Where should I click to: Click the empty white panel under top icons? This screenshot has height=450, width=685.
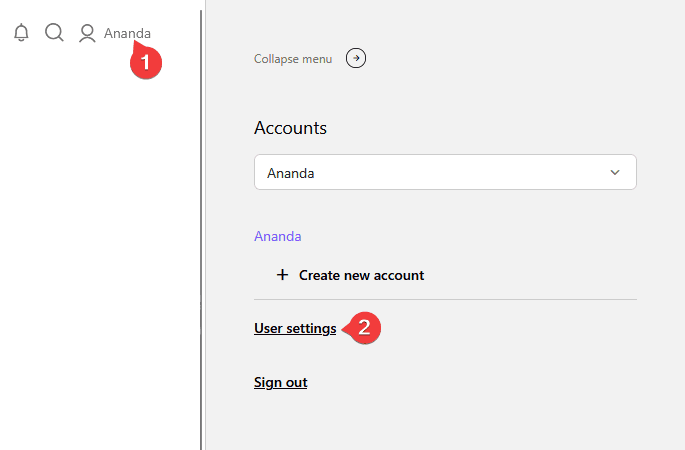[100, 250]
